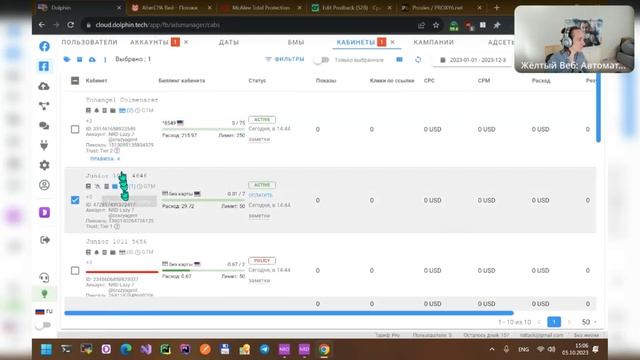The width and height of the screenshot is (640, 360).
Task: Switch to the АККАУНТЫ tab
Action: [149, 42]
